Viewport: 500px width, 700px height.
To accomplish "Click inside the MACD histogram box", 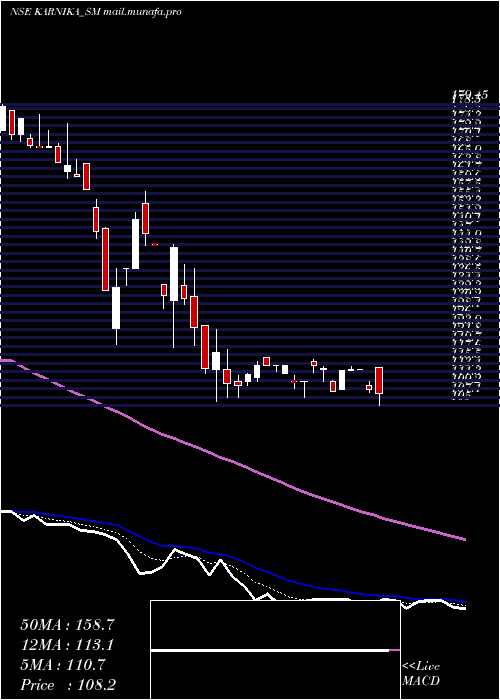I will (x=275, y=650).
